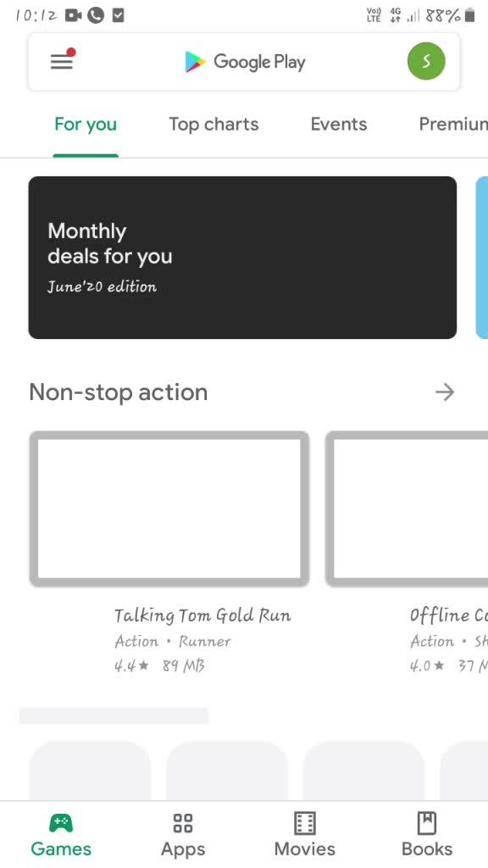Switch to the Events tab
The height and width of the screenshot is (868, 488).
[x=339, y=124]
